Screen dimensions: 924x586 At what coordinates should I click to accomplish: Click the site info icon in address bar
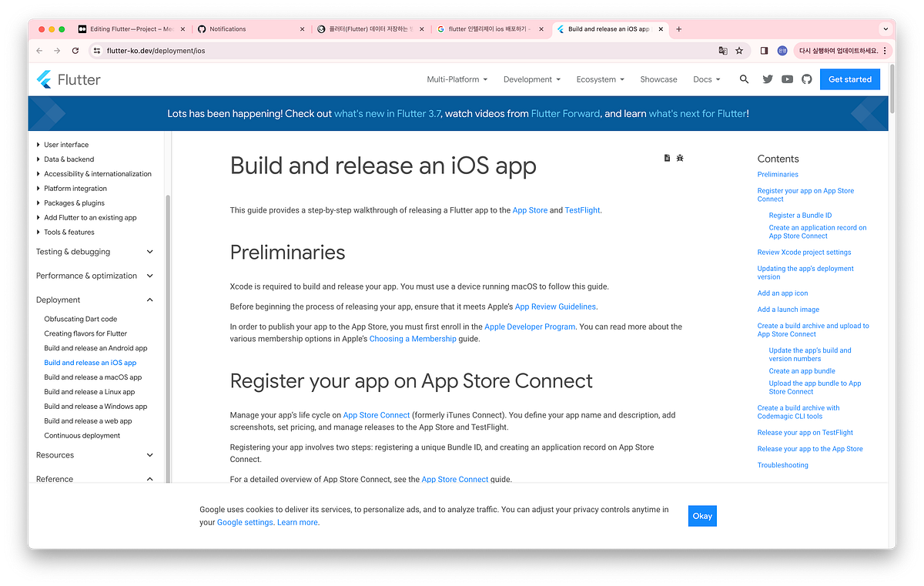pos(97,51)
